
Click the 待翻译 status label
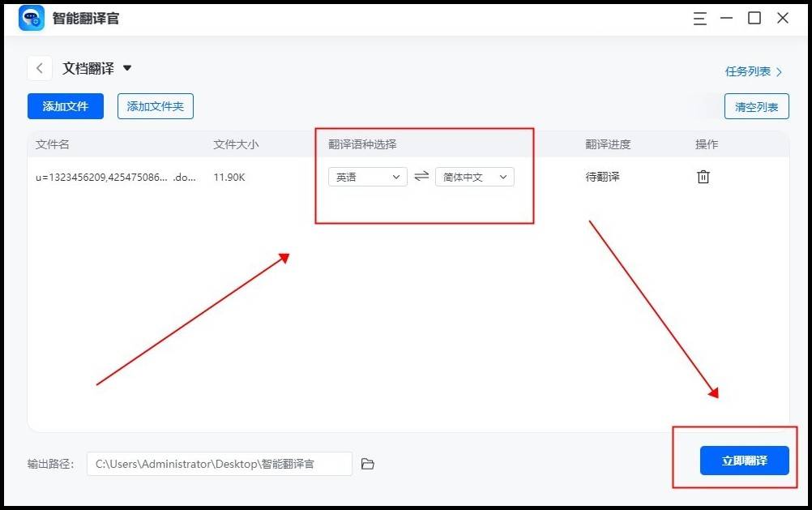click(601, 176)
